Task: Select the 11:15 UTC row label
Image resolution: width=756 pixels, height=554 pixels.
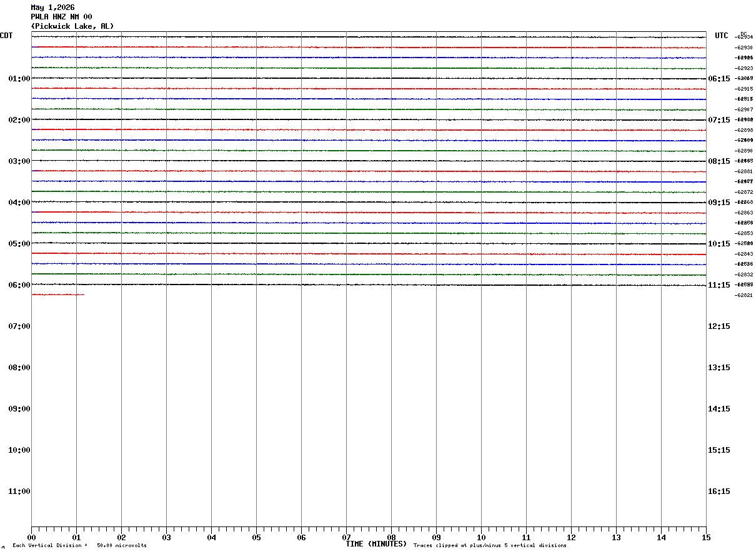Action: [719, 285]
